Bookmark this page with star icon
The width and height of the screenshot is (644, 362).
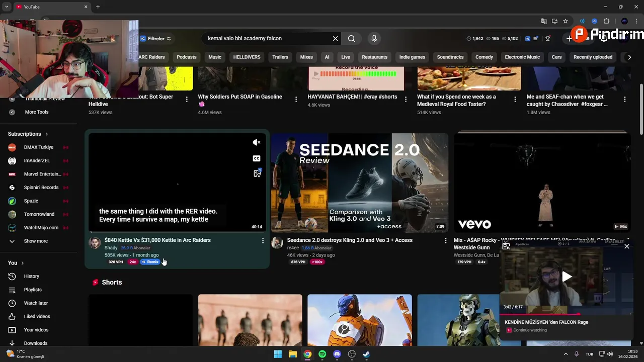566,21
